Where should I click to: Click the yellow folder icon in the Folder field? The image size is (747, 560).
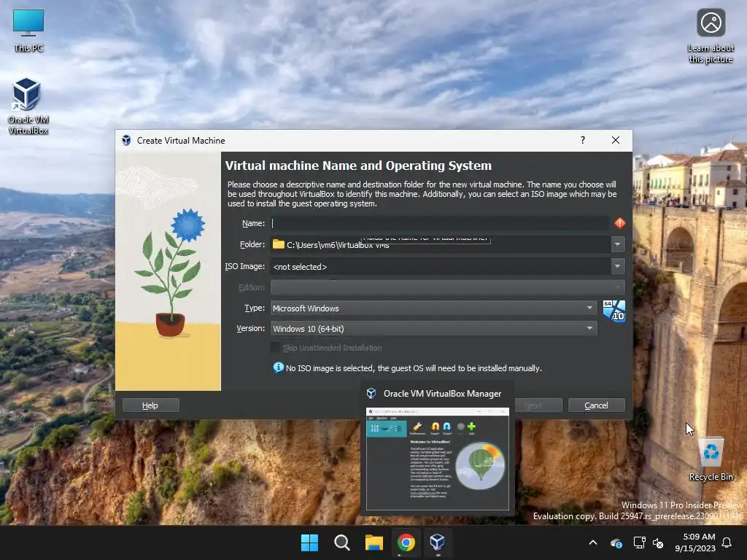[x=278, y=244]
